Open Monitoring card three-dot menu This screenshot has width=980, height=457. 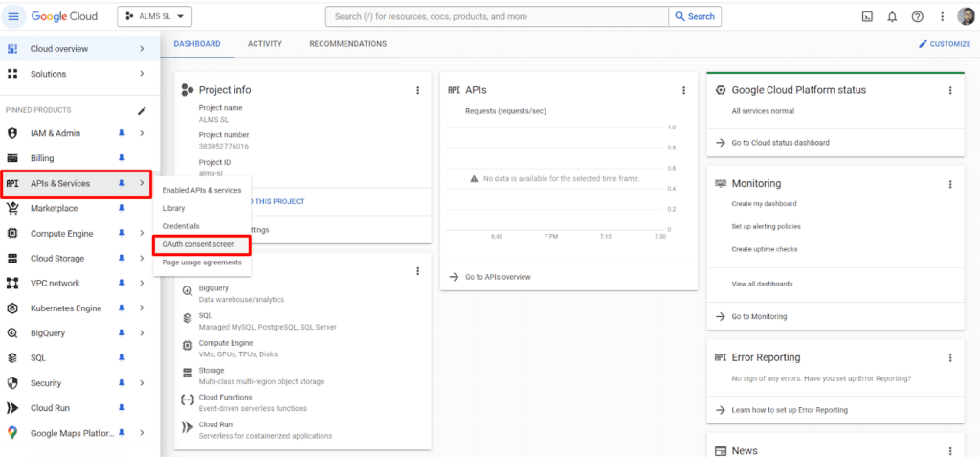tap(950, 184)
